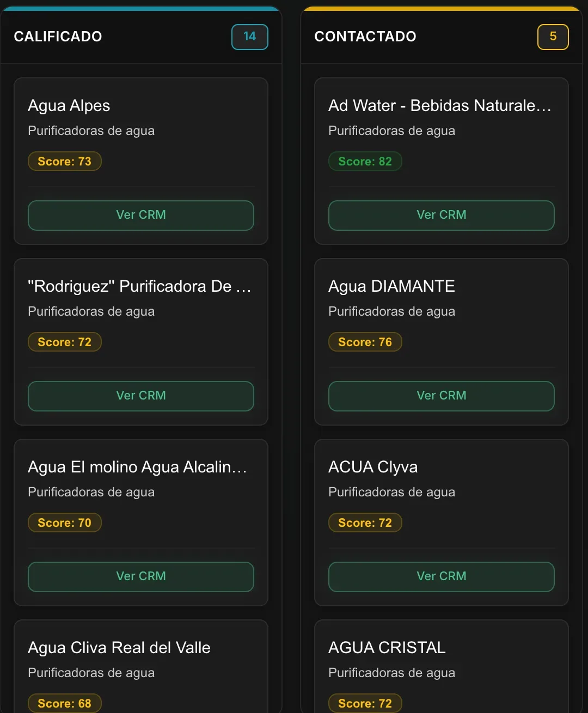Select the ACUA Clyva card title
The image size is (588, 713).
point(373,467)
